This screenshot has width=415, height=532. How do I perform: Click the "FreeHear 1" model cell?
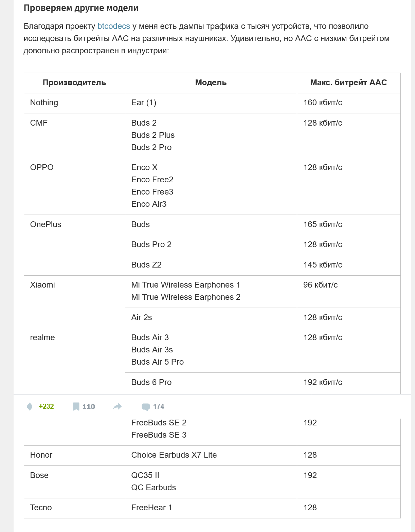click(x=151, y=508)
